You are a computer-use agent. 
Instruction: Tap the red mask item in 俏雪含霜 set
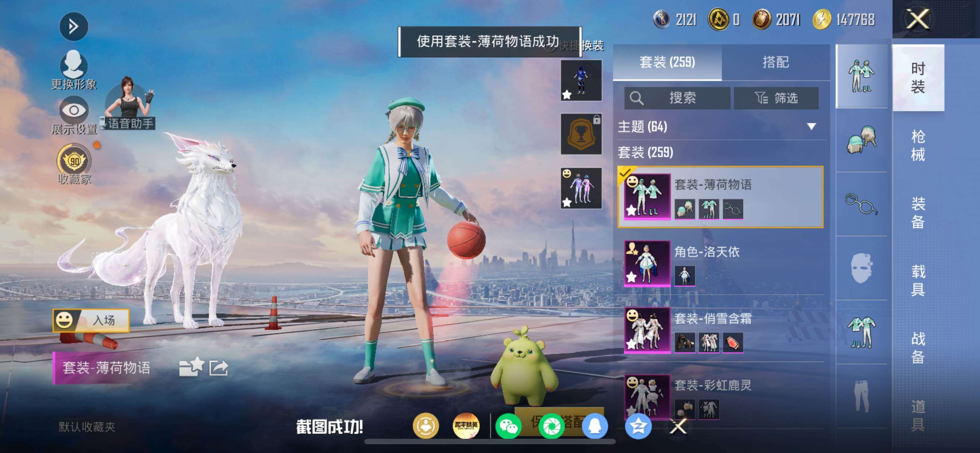click(733, 342)
